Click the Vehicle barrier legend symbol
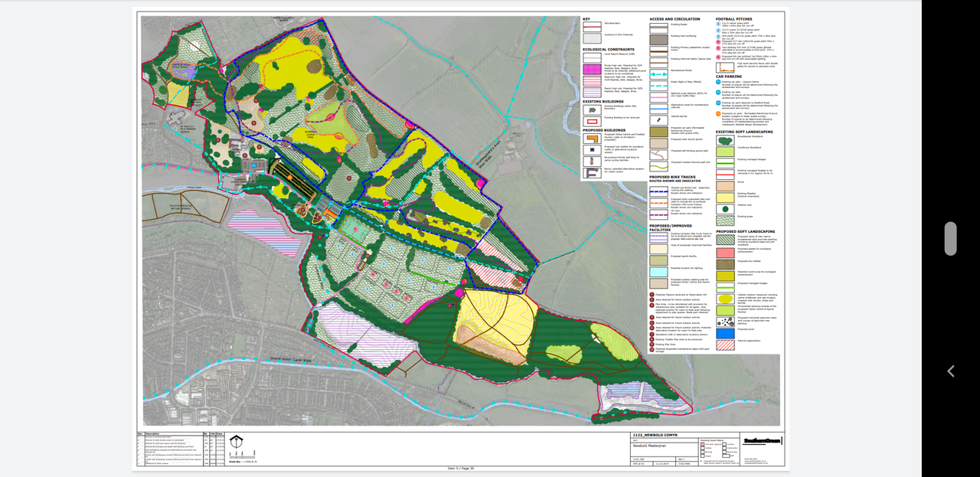 tap(659, 119)
